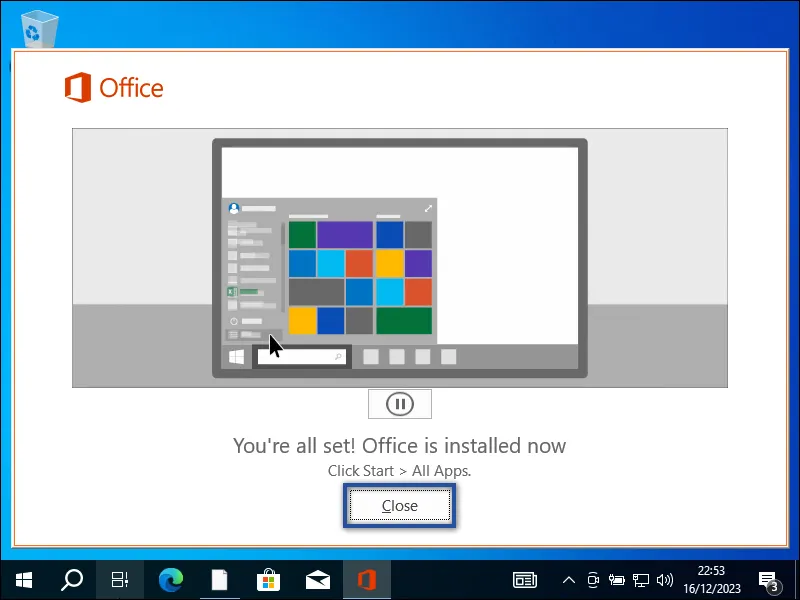The height and width of the screenshot is (600, 800).
Task: Click the Office installer icon on the taskbar
Action: (366, 580)
